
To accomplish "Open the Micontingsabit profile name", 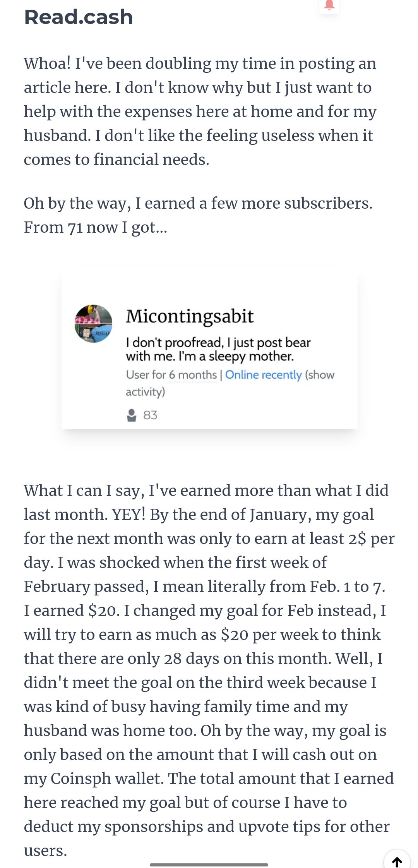I will (190, 316).
